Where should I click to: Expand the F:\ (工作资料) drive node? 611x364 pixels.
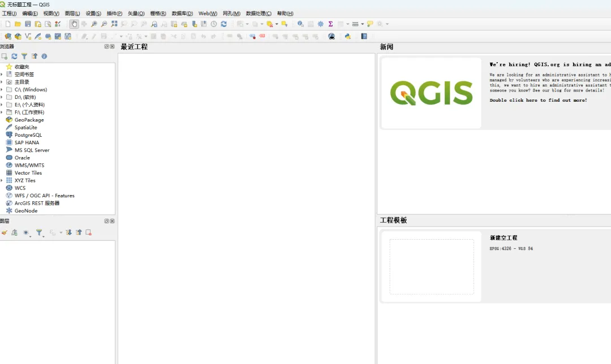coord(2,112)
